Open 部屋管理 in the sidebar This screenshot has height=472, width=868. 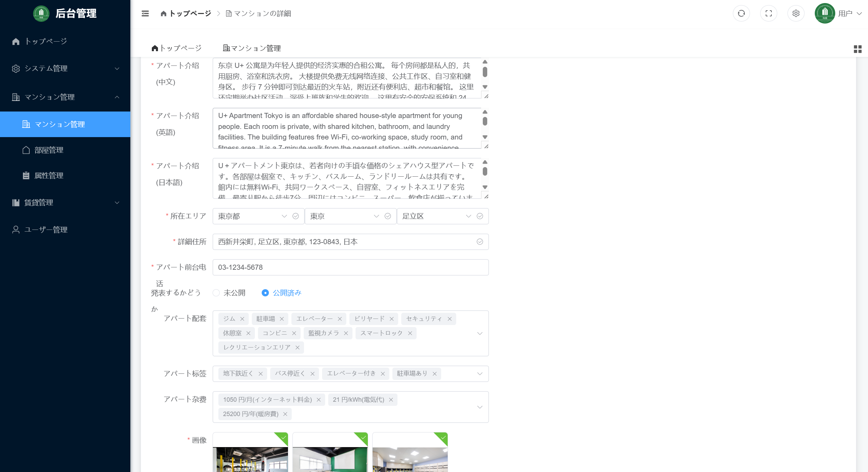click(49, 150)
